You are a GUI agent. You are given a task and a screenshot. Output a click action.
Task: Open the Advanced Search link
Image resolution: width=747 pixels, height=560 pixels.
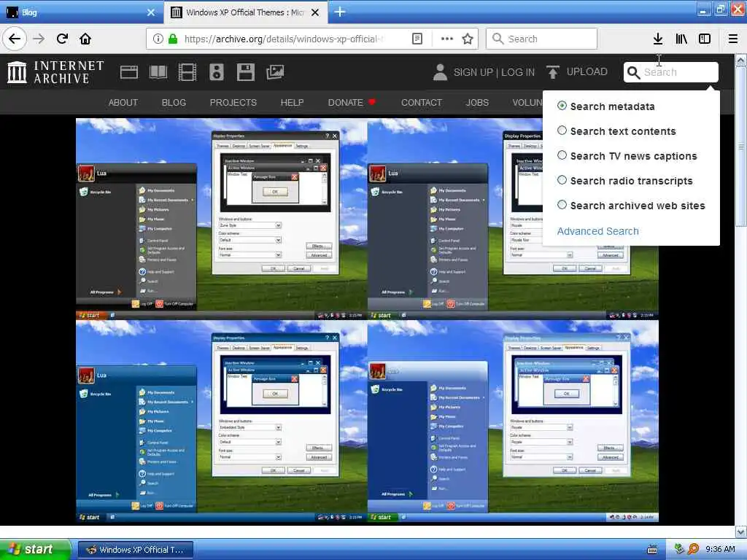(x=598, y=231)
